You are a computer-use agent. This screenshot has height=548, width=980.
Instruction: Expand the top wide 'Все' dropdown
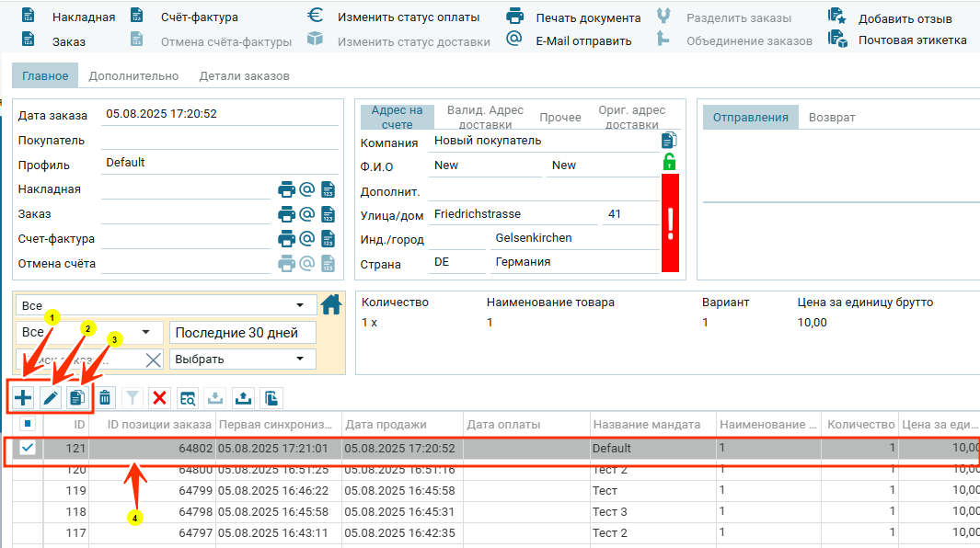pyautogui.click(x=166, y=305)
